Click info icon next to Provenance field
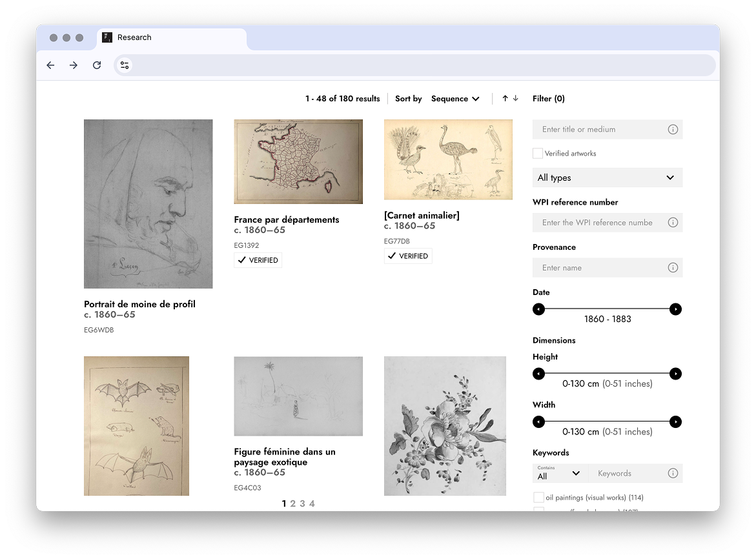Viewport: 756px width, 559px height. (x=673, y=267)
